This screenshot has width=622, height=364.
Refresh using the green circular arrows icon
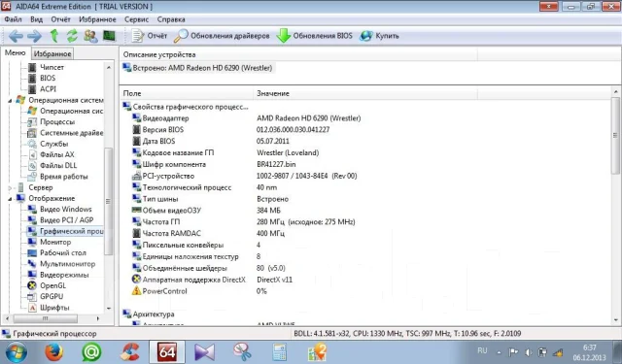coord(72,36)
